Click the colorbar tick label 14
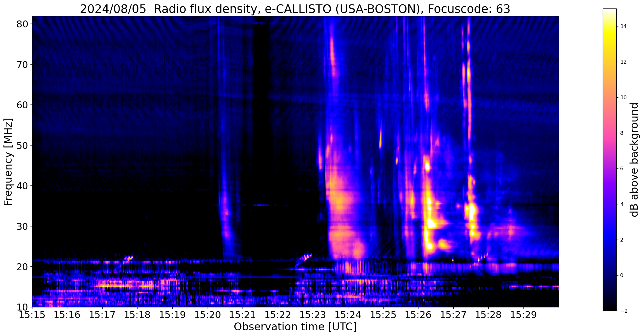This screenshot has height=336, width=644. point(623,26)
